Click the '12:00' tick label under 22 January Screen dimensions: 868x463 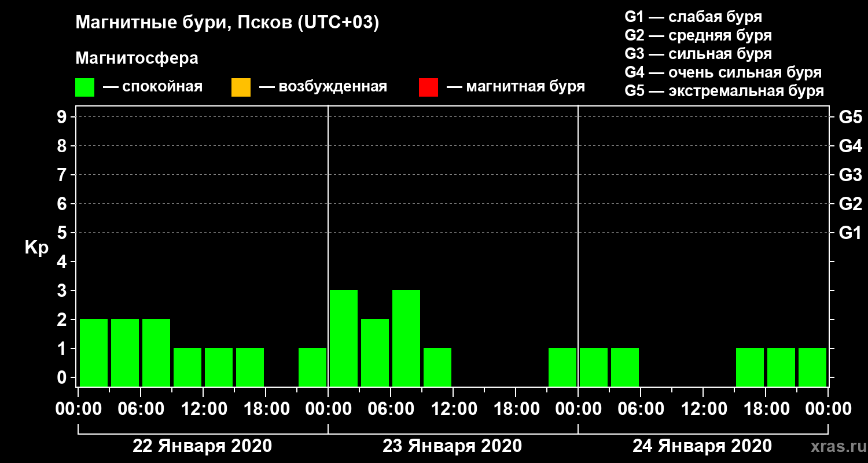coord(203,409)
